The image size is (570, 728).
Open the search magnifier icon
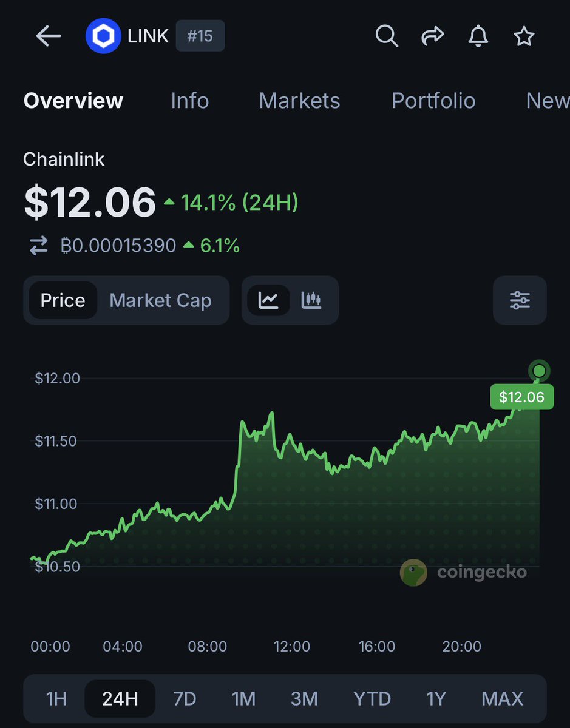click(386, 36)
